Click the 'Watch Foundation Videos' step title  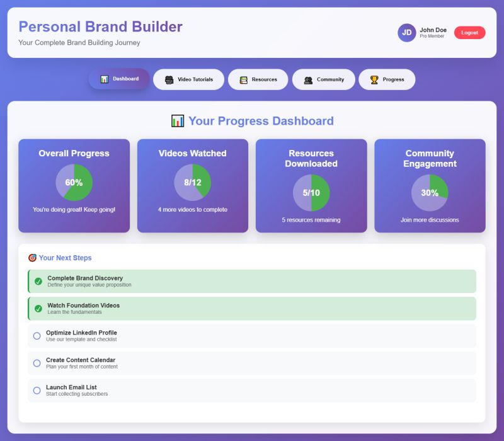[84, 306]
